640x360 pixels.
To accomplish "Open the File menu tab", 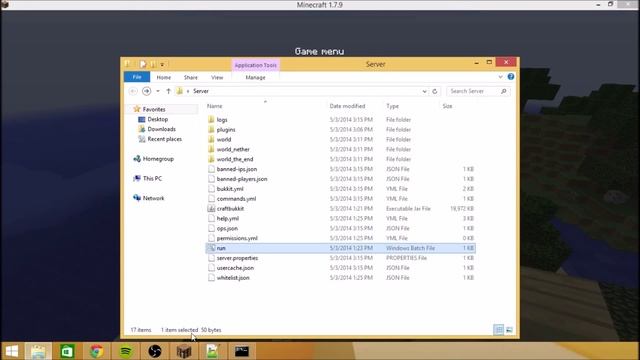I will click(x=137, y=77).
